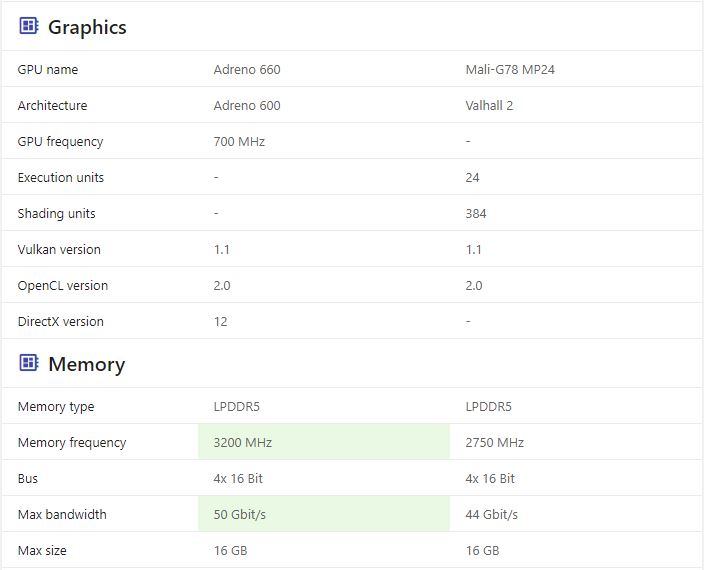This screenshot has width=704, height=570.
Task: Select the OpenCL version row label
Action: [63, 285]
